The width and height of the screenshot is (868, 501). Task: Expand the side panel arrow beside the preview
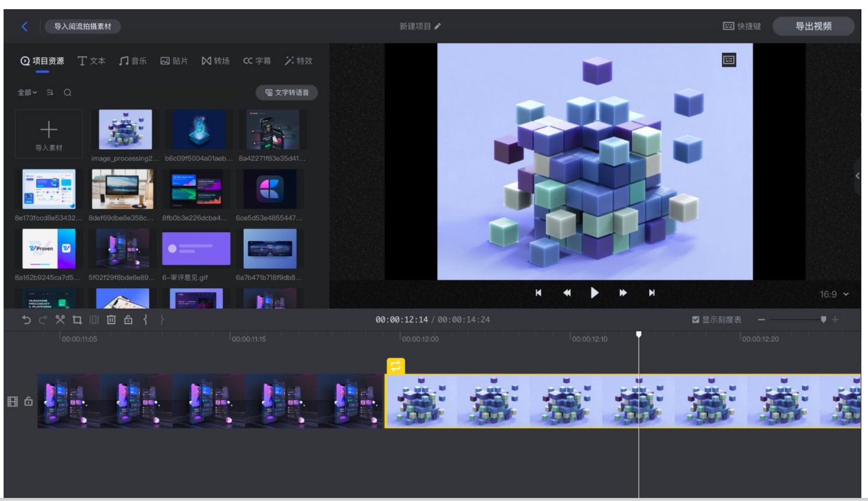858,176
